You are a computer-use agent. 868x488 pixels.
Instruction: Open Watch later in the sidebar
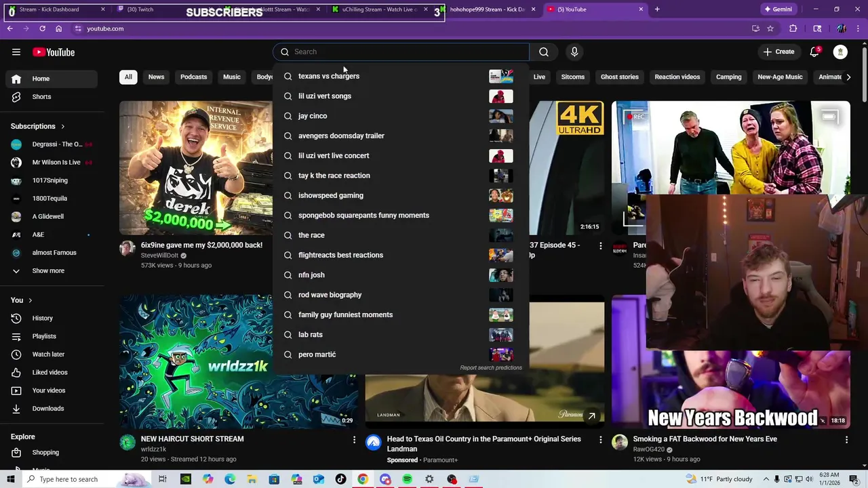tap(52, 354)
